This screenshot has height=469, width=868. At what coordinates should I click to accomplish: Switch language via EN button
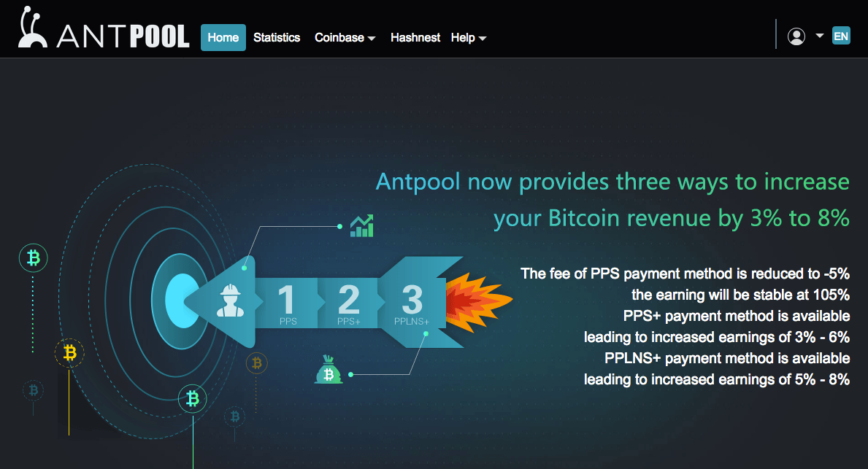841,36
